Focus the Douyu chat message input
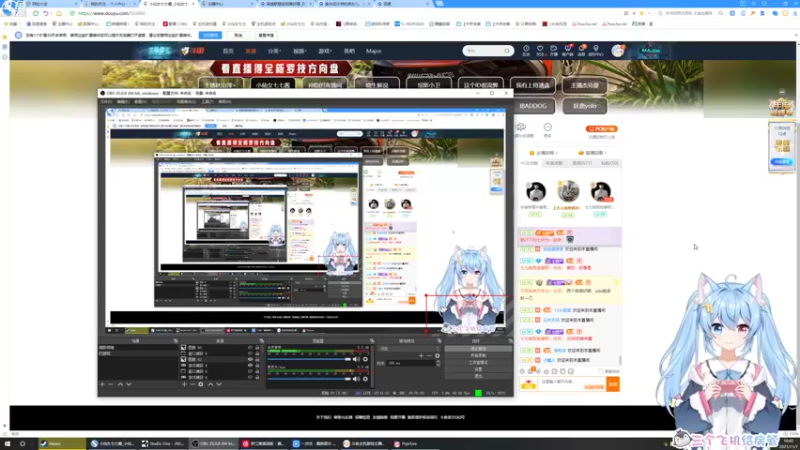The height and width of the screenshot is (450, 800). coord(570,382)
